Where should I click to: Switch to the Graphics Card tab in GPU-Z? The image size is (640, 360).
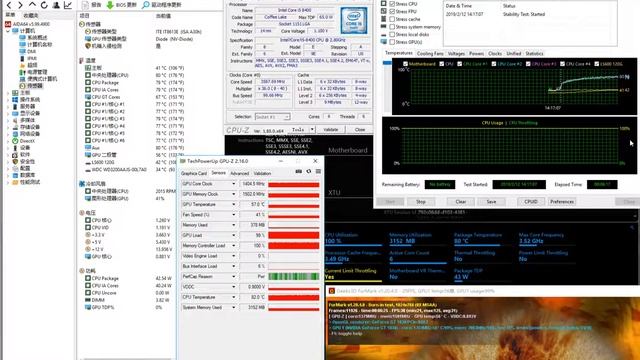pyautogui.click(x=194, y=173)
